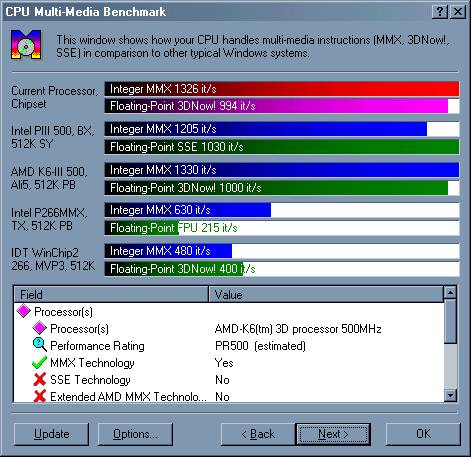Click the Field column header
Image resolution: width=471 pixels, height=457 pixels.
point(111,294)
